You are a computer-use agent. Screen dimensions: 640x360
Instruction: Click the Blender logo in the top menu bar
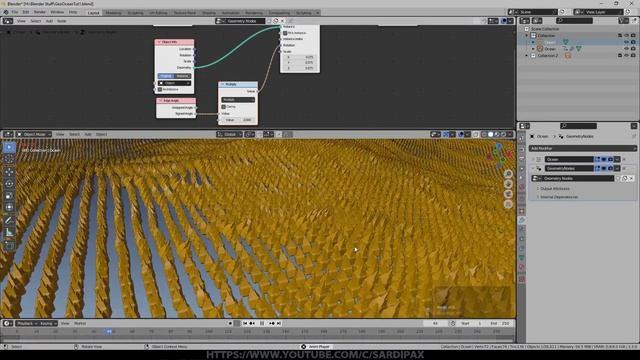pos(6,13)
